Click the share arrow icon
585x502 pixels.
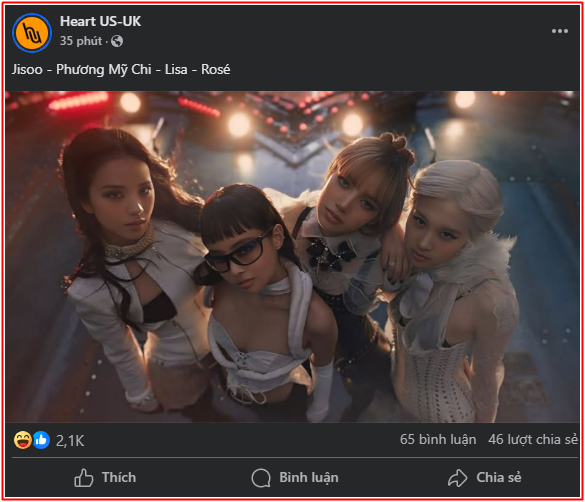457,478
